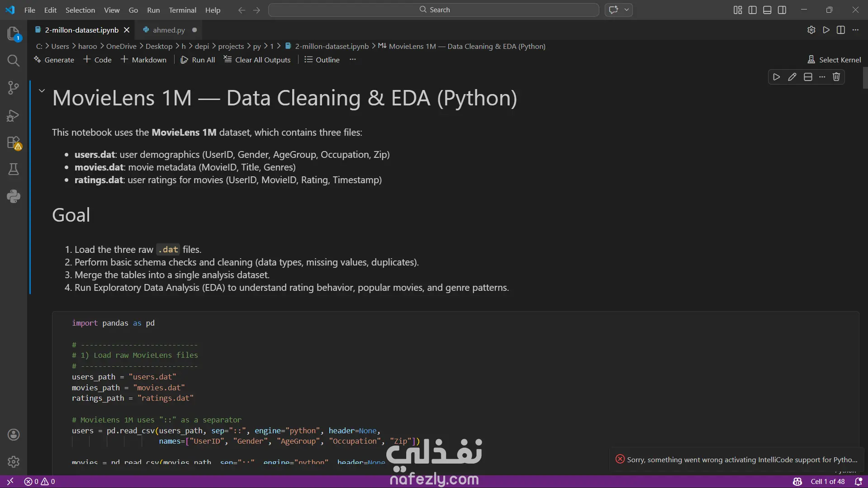The width and height of the screenshot is (868, 488).
Task: Click the IntelliCode error notification message
Action: (742, 460)
